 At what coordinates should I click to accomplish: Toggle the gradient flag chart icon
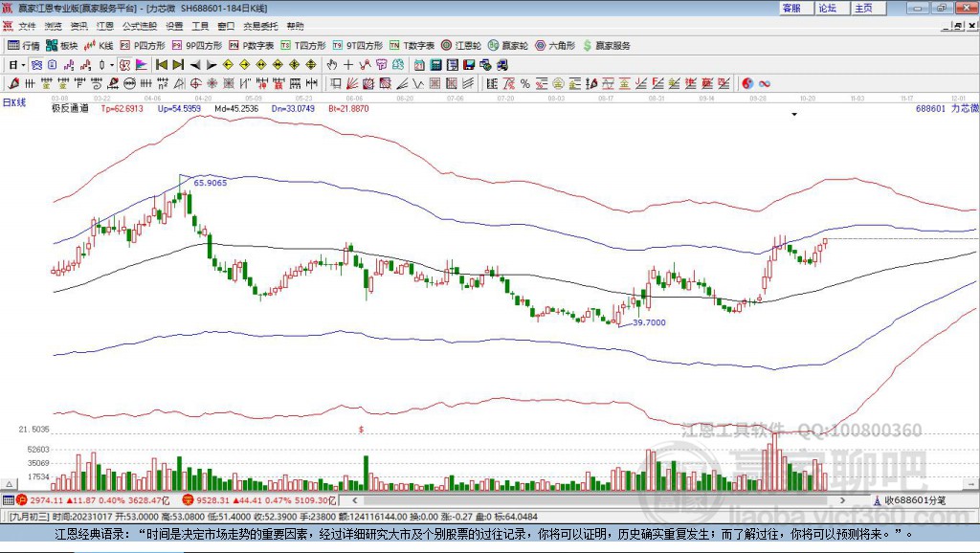142,65
